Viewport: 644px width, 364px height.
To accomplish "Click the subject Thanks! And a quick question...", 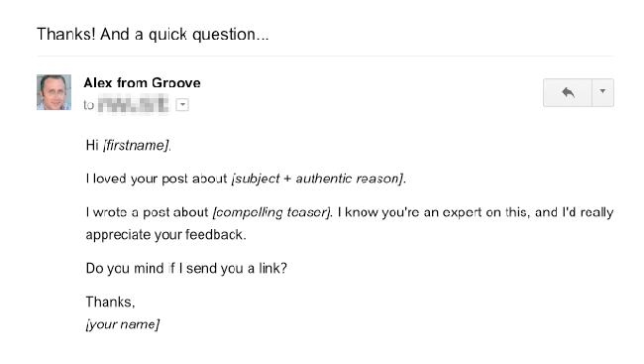I will click(x=153, y=34).
